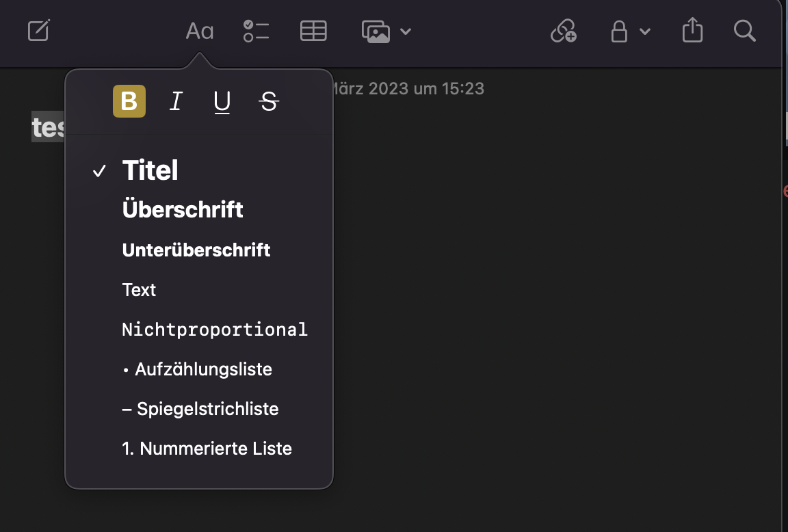
Task: Select the Überschrift style
Action: pos(183,209)
